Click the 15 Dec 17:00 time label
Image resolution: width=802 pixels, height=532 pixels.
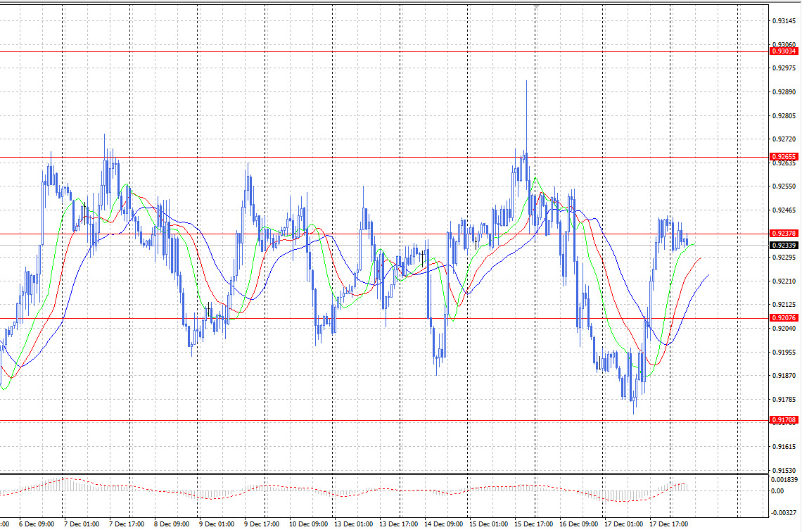533,524
